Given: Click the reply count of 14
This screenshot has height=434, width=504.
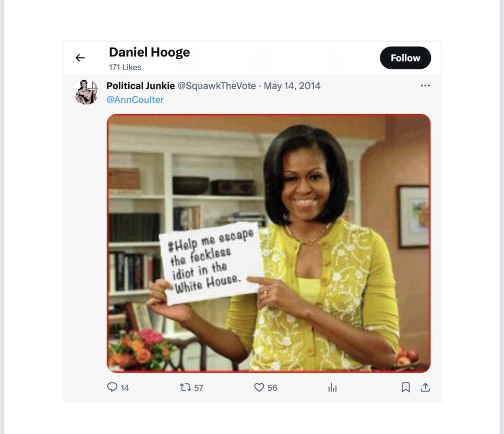Looking at the screenshot, I should (125, 388).
